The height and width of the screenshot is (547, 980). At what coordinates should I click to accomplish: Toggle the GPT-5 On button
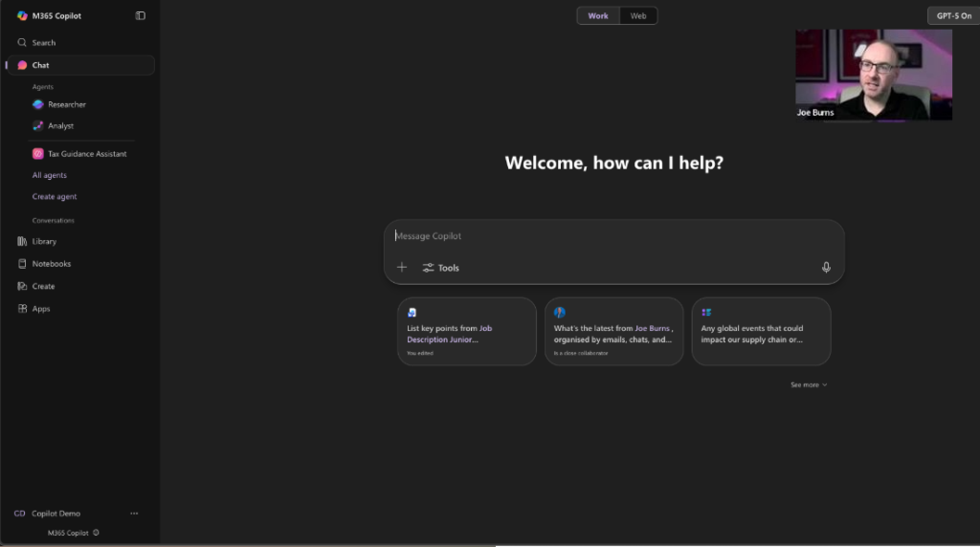click(x=954, y=15)
